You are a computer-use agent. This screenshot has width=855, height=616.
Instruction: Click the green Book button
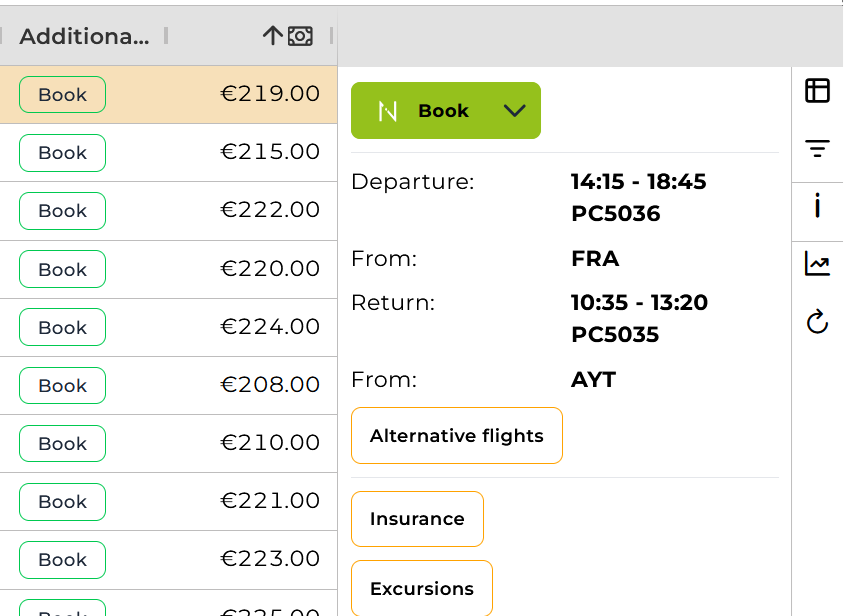point(443,111)
